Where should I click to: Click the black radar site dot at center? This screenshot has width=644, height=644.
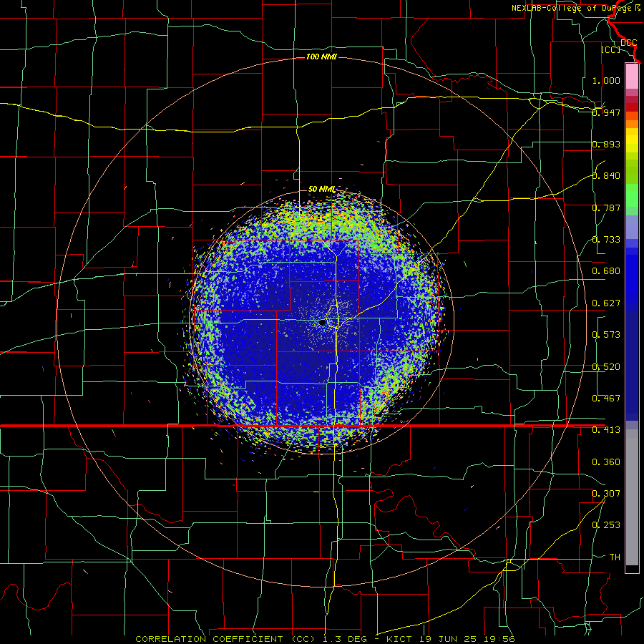(323, 323)
